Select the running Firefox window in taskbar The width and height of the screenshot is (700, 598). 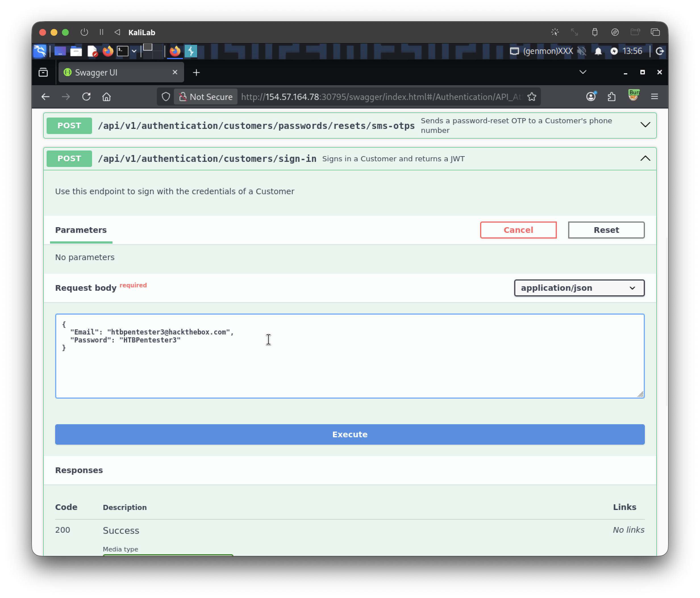point(175,51)
